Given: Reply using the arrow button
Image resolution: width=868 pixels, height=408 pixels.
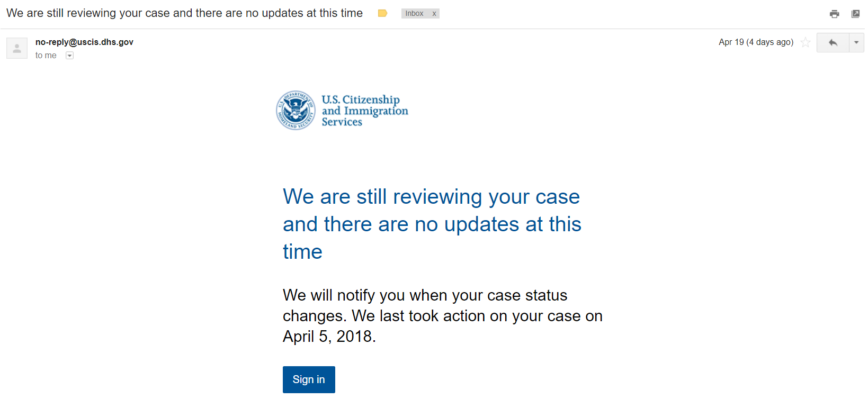Looking at the screenshot, I should (x=833, y=42).
